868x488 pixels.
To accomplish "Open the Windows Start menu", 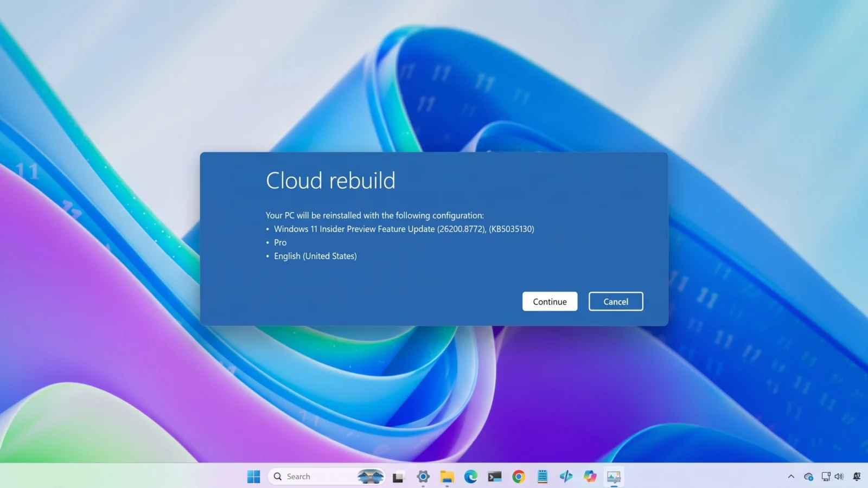I will (x=253, y=477).
